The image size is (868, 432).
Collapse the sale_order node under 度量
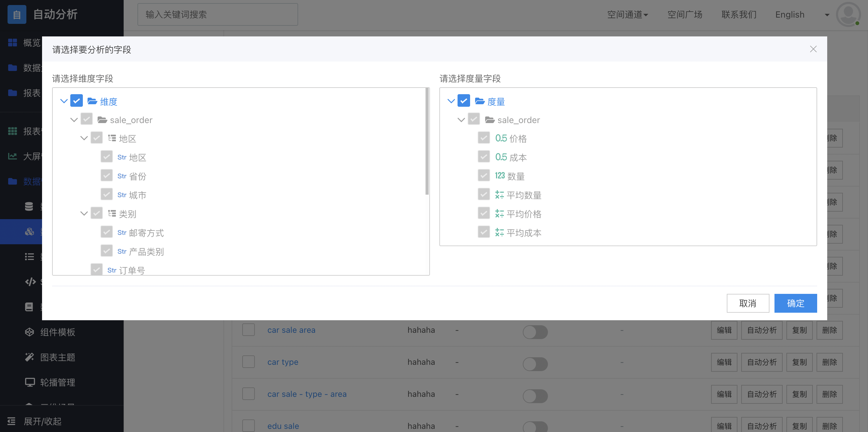[x=461, y=120]
